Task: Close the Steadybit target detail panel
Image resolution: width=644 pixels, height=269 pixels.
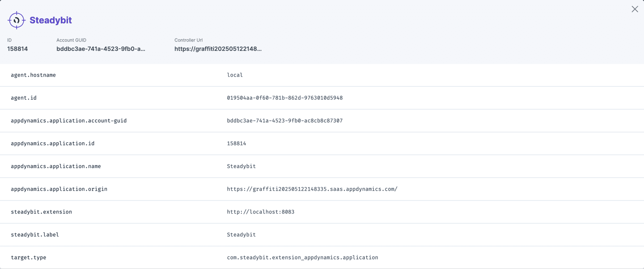Action: [635, 9]
